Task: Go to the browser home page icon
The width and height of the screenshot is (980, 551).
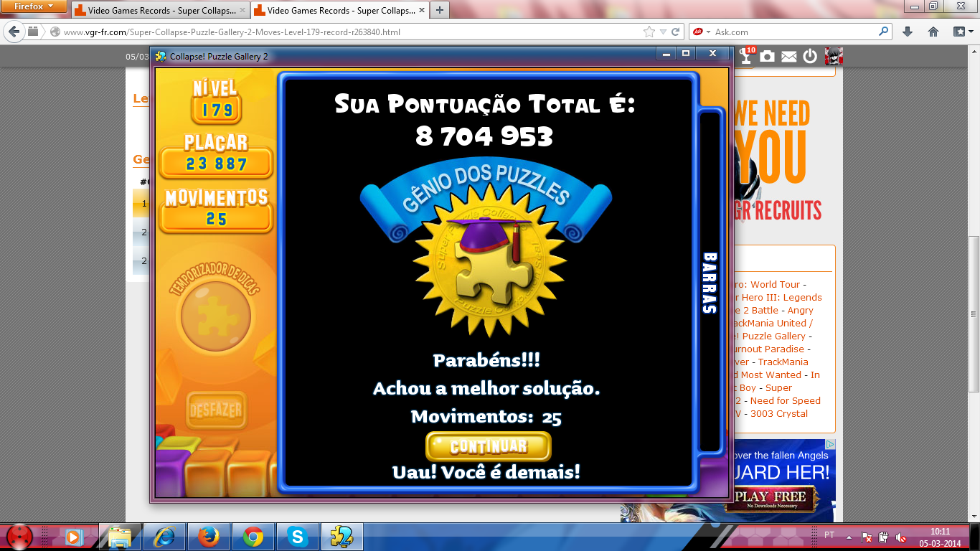Action: tap(933, 32)
